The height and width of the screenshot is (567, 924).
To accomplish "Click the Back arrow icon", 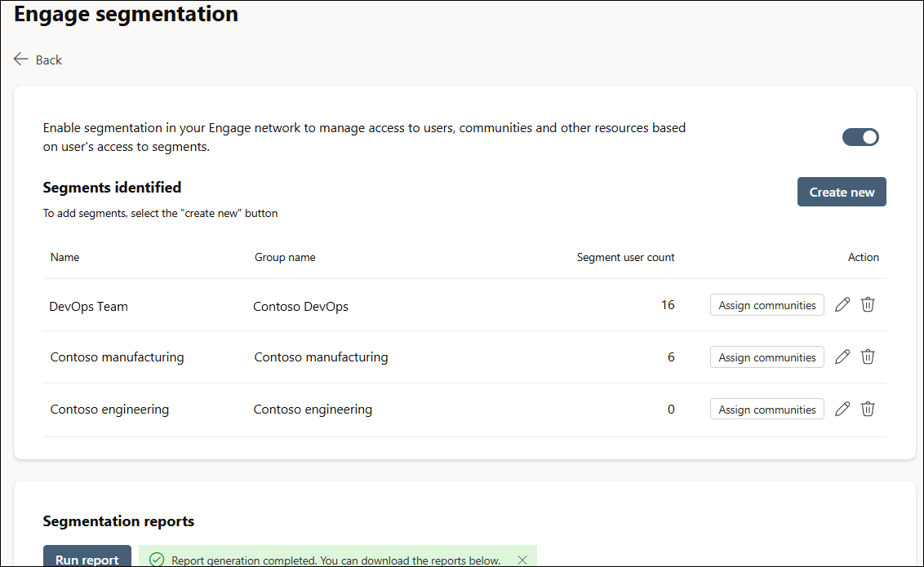I will 21,59.
